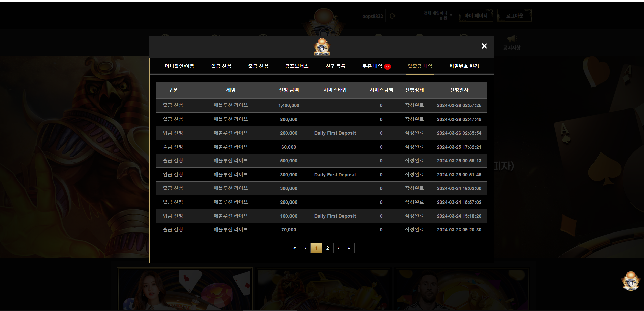Image resolution: width=644 pixels, height=311 pixels.
Task: Open the 입금 신청 tab
Action: 221,66
